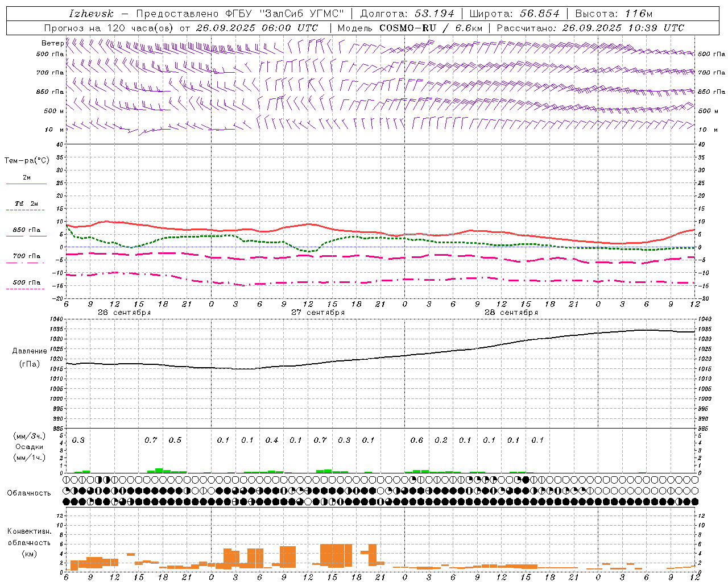
Task: Click the '(мм/1ч.)' unit label
Action: point(30,458)
